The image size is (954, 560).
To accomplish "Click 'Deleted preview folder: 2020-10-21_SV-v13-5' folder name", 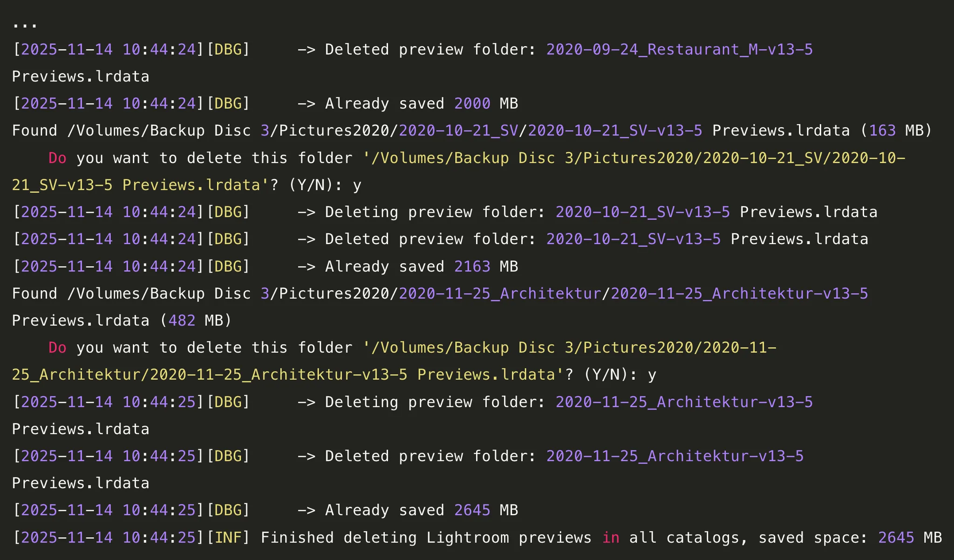I will (633, 239).
